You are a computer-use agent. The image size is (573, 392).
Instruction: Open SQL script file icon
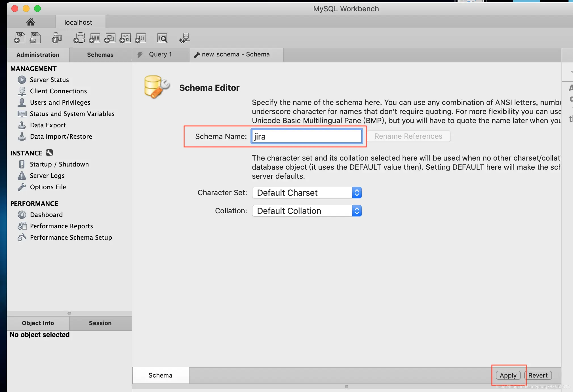35,38
